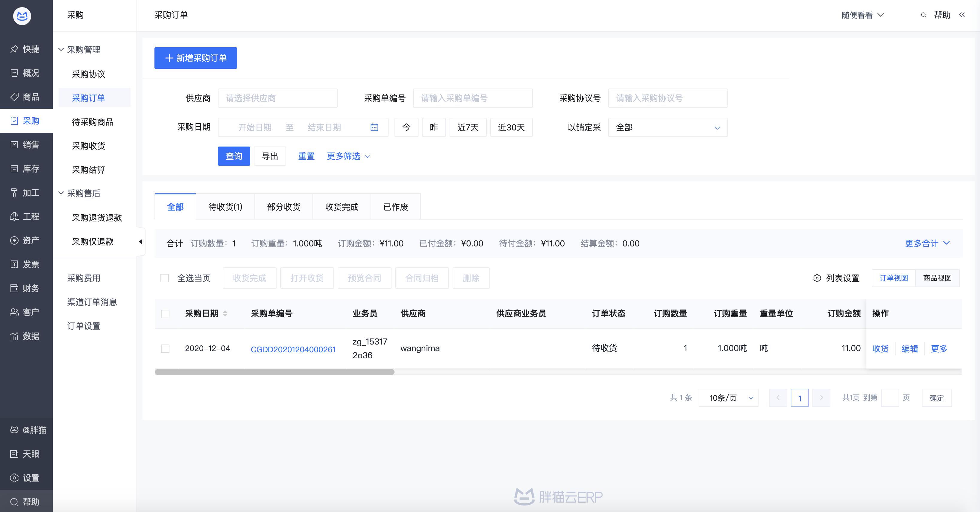Switch to the 待收货(1) tab
980x512 pixels.
[224, 206]
